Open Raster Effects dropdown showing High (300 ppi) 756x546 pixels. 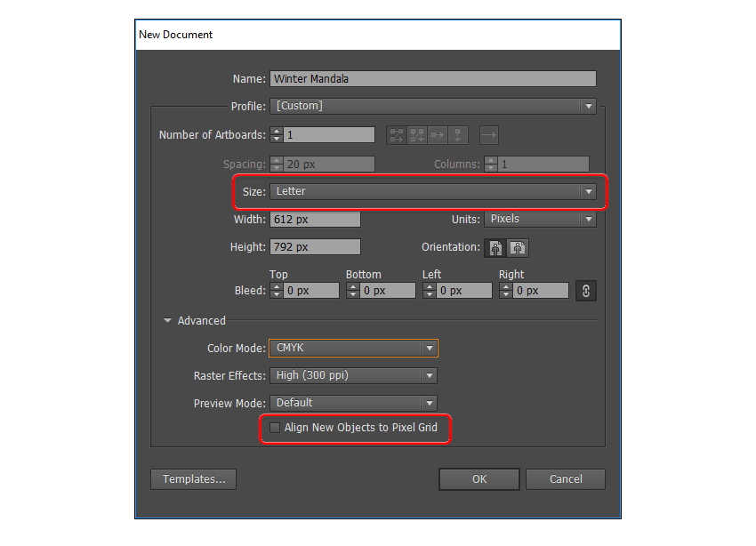point(353,375)
